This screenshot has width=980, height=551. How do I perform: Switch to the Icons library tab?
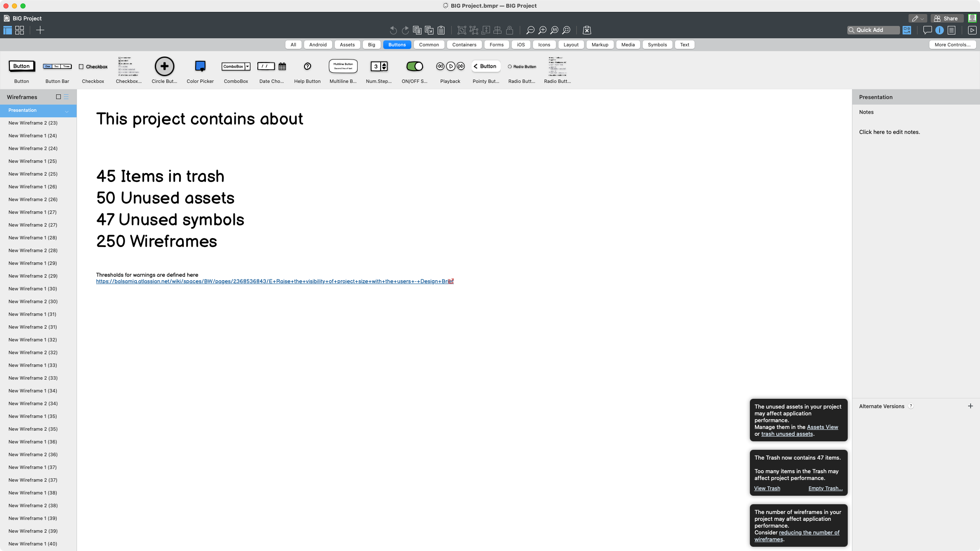click(x=544, y=45)
